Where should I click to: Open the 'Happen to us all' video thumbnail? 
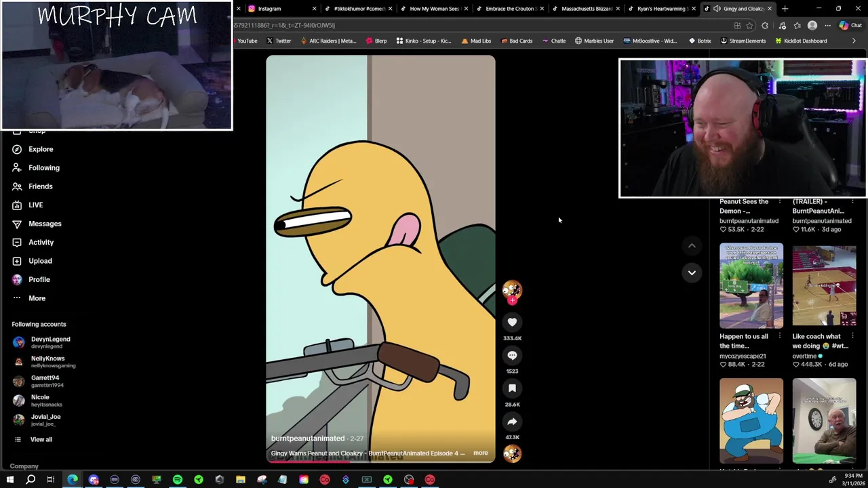tap(751, 285)
